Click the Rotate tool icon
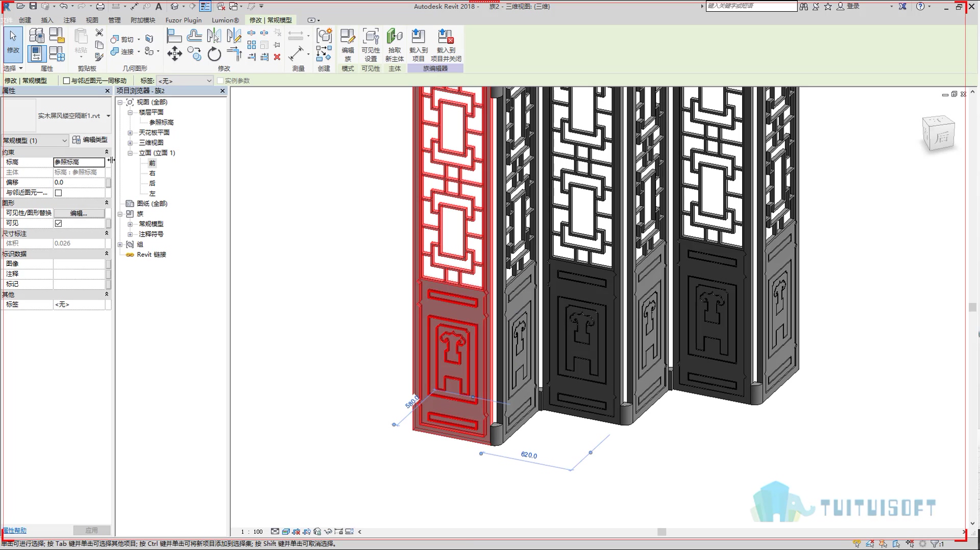This screenshot has height=550, width=980. coord(214,54)
